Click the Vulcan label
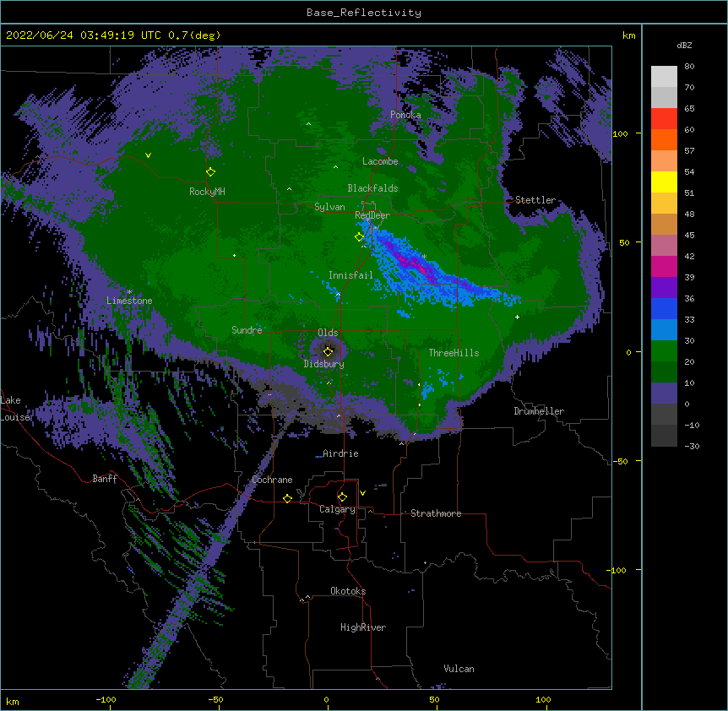Screen dimensions: 728x711 coord(459,669)
